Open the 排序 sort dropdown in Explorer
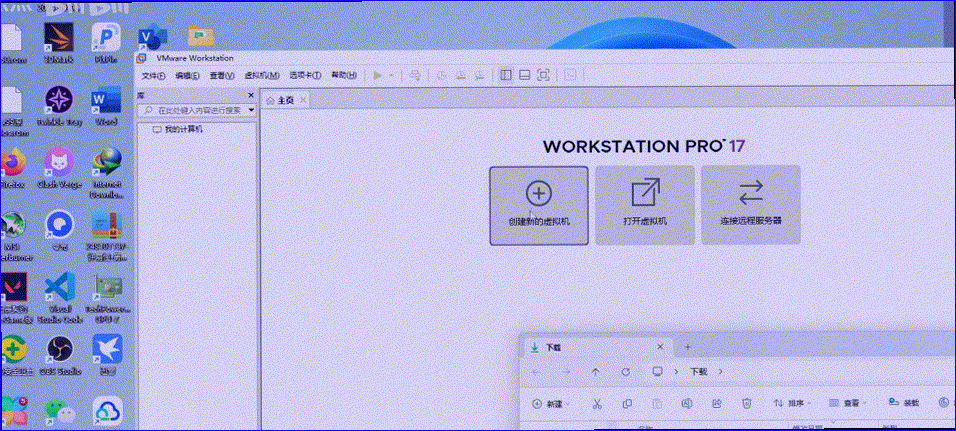 tap(793, 404)
